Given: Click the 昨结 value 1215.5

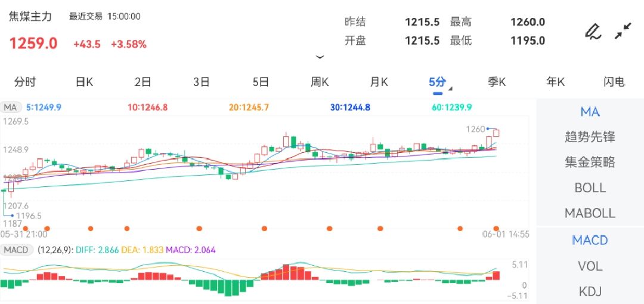Looking at the screenshot, I should [422, 22].
